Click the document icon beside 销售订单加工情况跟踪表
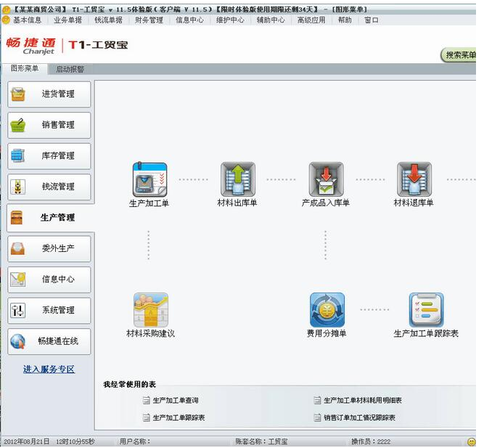The width and height of the screenshot is (484, 448). [x=317, y=418]
